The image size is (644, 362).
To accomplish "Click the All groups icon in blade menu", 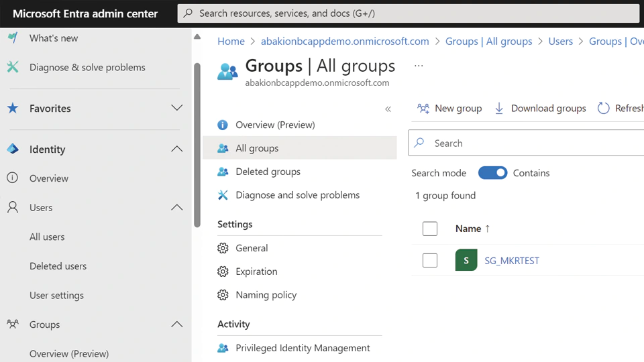I will [223, 148].
